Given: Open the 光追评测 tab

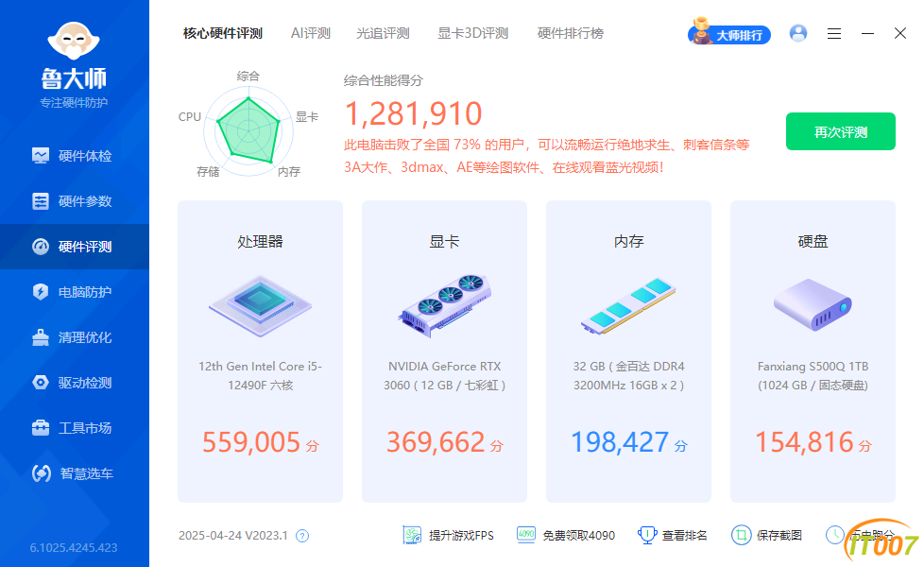Looking at the screenshot, I should click(x=383, y=34).
